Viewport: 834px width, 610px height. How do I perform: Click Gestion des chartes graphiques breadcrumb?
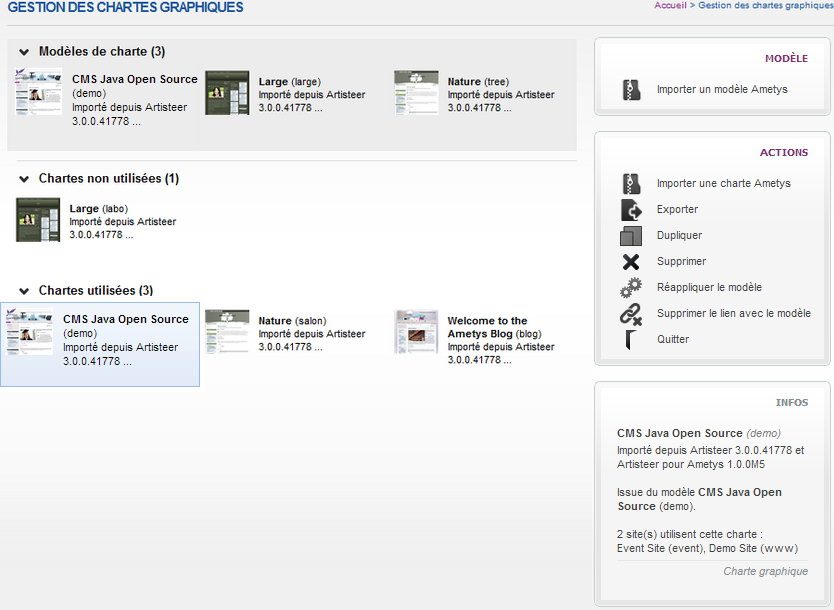pos(765,5)
